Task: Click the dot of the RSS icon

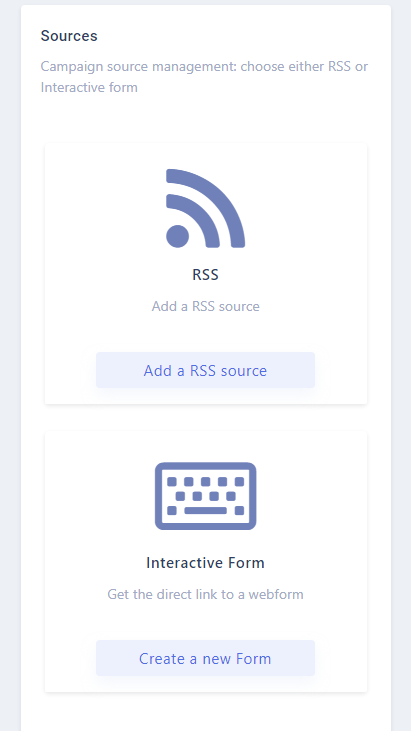Action: [178, 236]
